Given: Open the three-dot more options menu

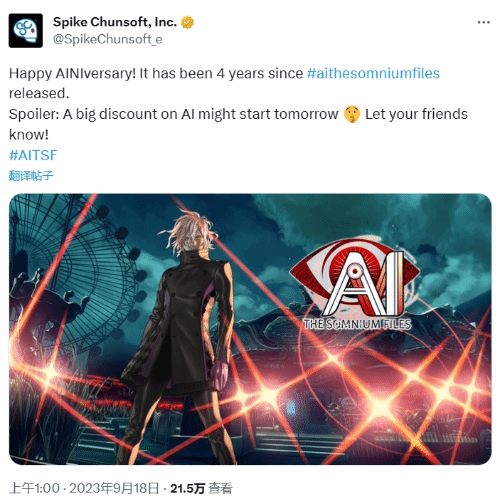Looking at the screenshot, I should (483, 22).
